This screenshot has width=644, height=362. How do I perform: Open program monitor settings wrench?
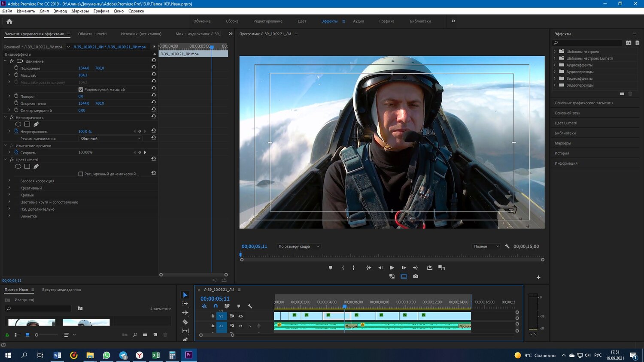pos(507,246)
